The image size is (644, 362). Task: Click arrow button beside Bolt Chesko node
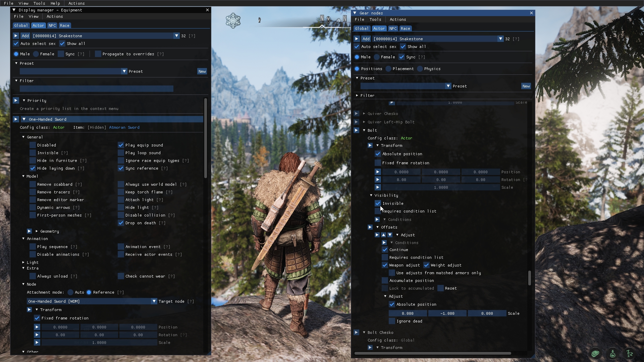(x=356, y=333)
